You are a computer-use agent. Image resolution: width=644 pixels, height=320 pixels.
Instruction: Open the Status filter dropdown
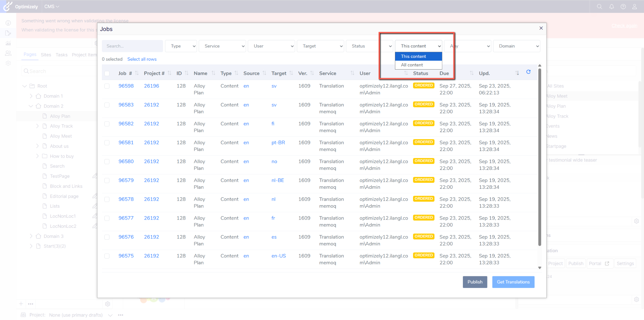[x=369, y=46]
